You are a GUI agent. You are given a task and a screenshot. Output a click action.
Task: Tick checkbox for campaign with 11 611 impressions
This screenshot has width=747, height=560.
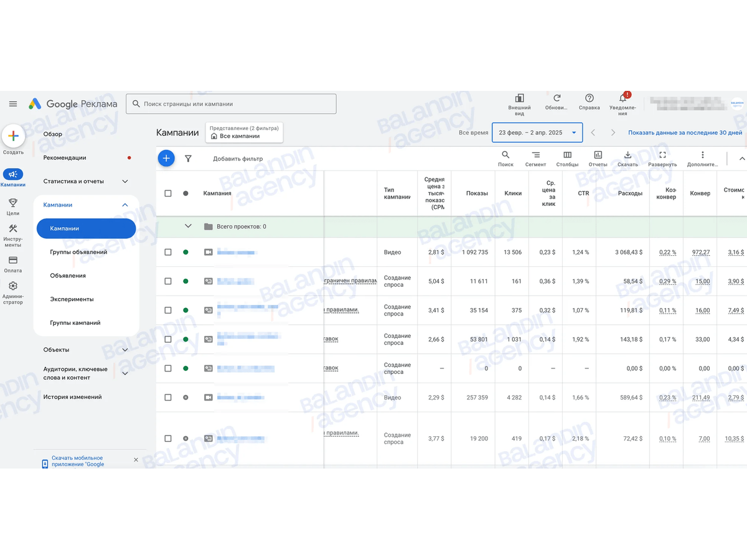(168, 281)
